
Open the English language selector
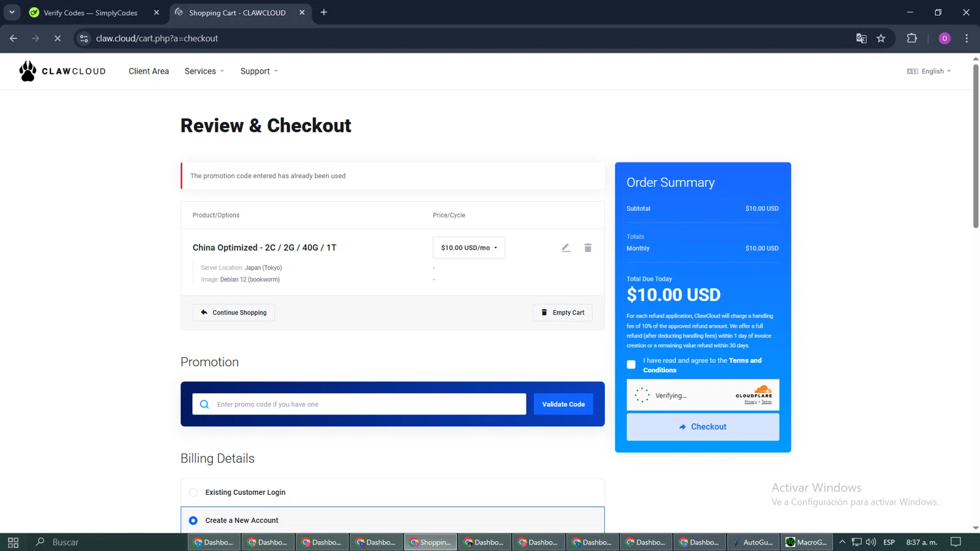tap(929, 71)
